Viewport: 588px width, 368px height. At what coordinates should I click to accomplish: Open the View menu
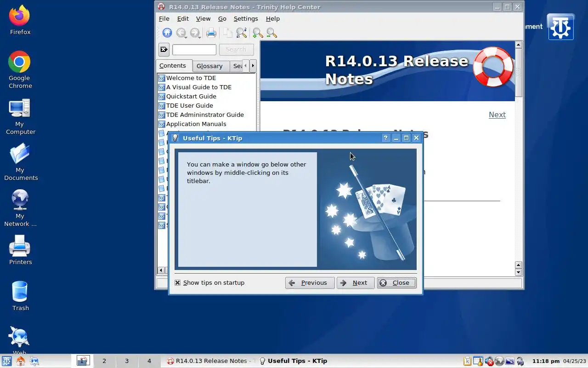click(203, 19)
